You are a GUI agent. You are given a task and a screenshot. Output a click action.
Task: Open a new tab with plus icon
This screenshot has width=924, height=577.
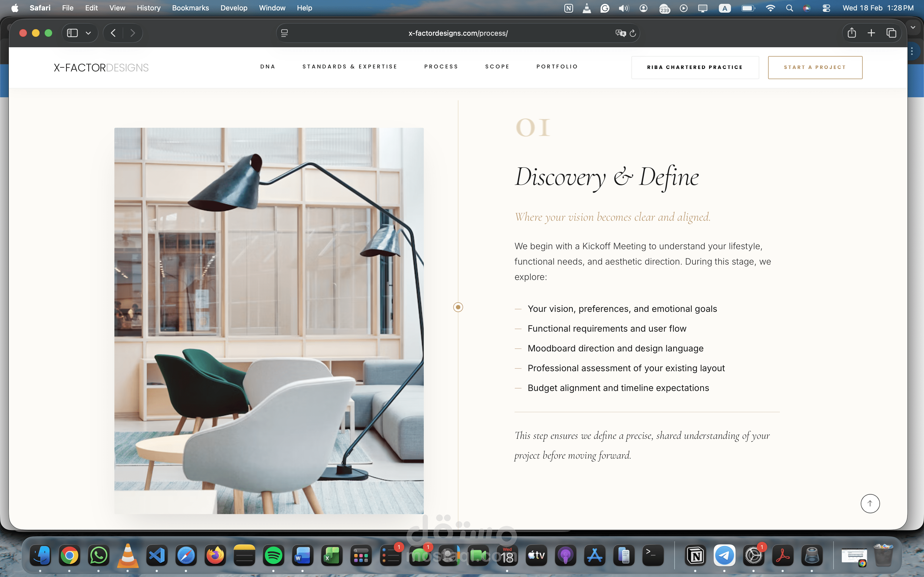871,33
